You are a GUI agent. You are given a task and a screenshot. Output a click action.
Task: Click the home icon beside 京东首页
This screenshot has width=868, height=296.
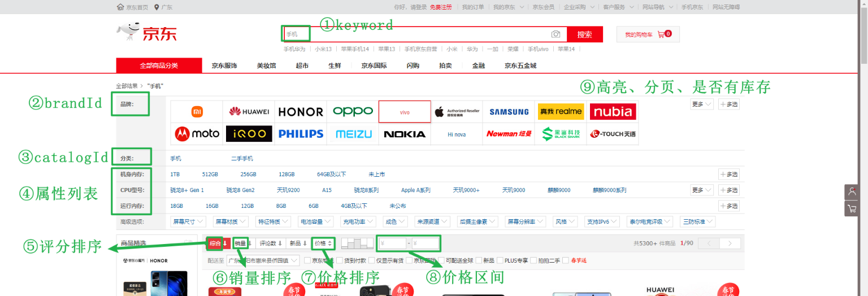tap(120, 7)
